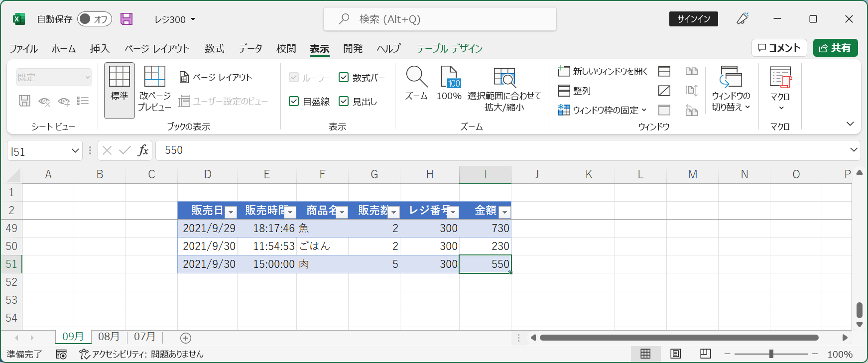
Task: Expand the formula bar chevron
Action: (x=854, y=150)
